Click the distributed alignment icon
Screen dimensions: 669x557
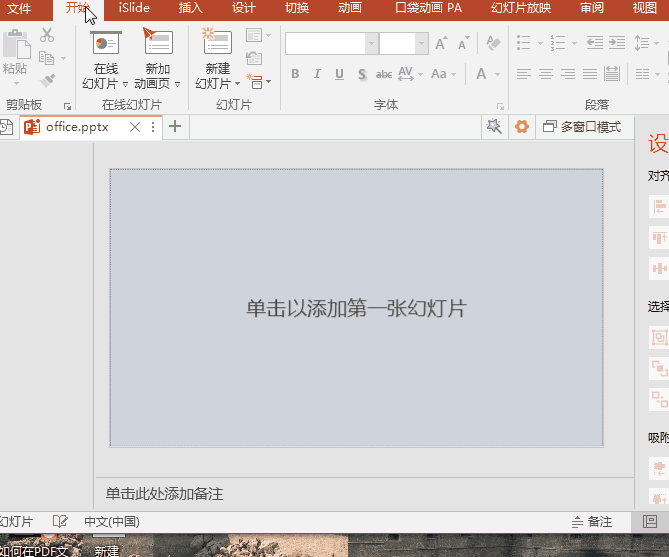tap(612, 74)
